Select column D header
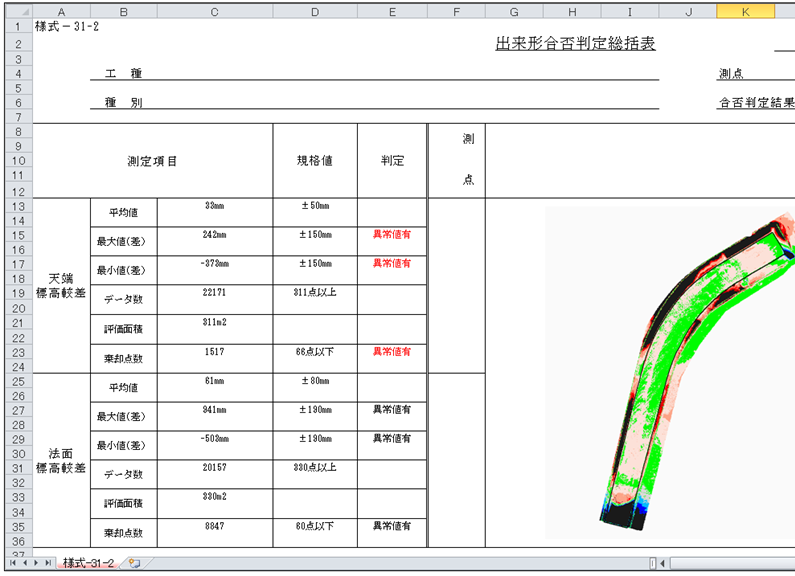The height and width of the screenshot is (576, 795). tap(315, 12)
